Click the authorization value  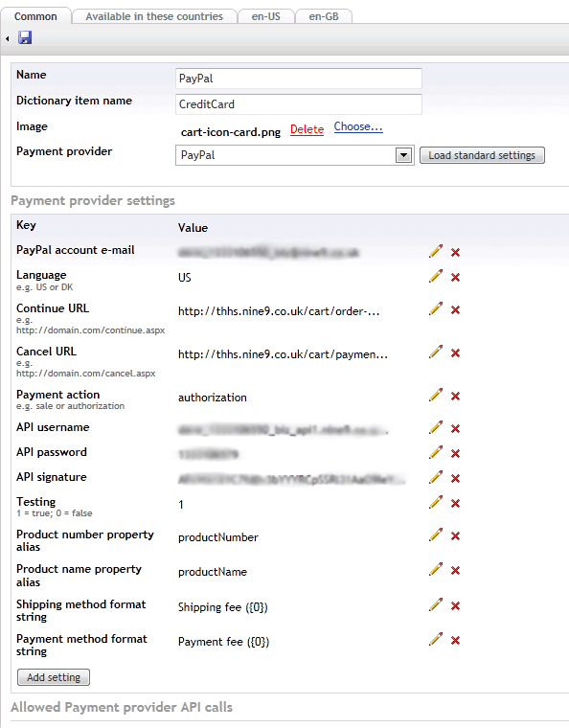[212, 398]
